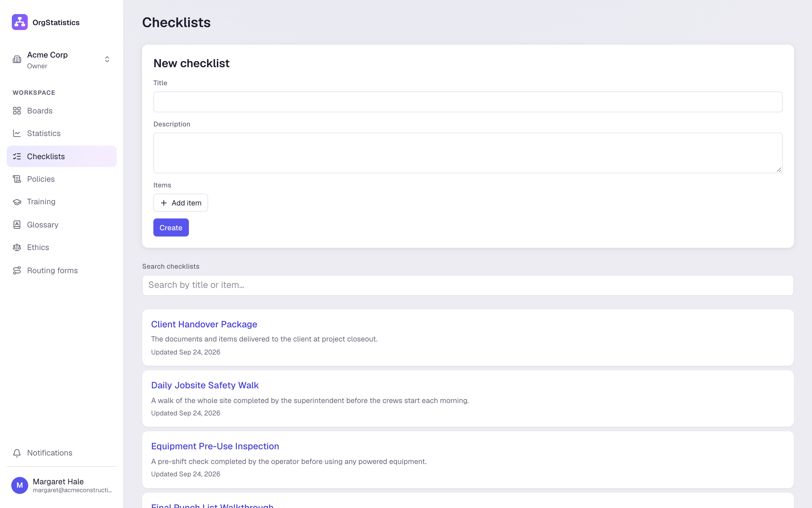Expand the Acme Corp organization switcher chevron

tap(107, 60)
